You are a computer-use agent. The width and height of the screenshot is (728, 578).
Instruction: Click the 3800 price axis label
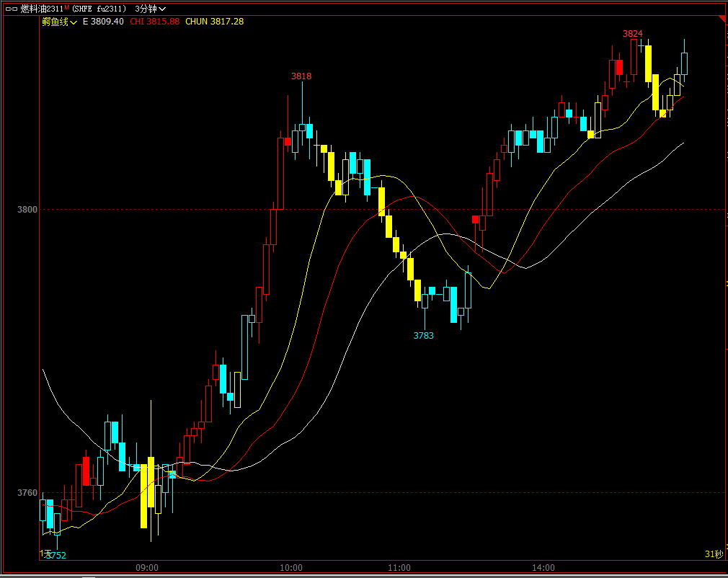click(27, 210)
